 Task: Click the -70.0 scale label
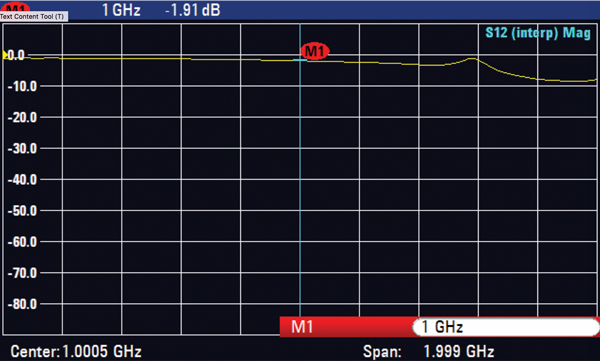pyautogui.click(x=23, y=273)
